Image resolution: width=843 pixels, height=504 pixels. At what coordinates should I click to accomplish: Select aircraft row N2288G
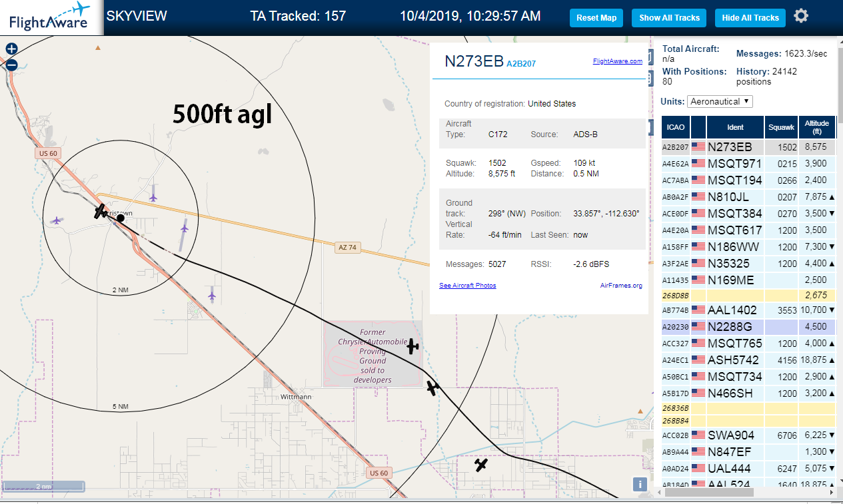click(748, 327)
